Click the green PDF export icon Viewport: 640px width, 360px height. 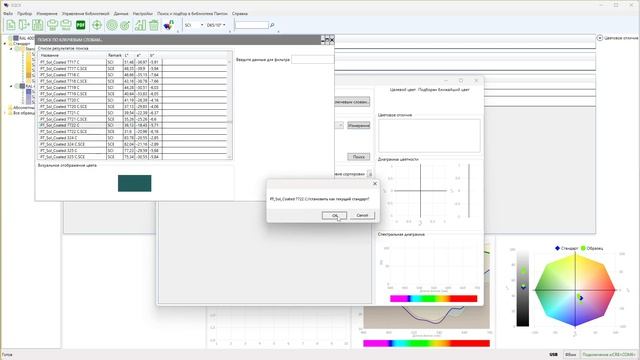pyautogui.click(x=81, y=25)
